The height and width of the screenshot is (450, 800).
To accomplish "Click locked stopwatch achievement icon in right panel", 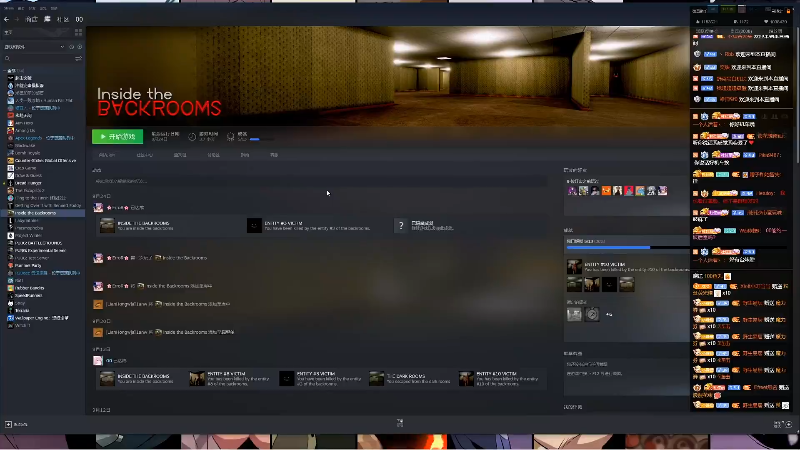I will [592, 314].
